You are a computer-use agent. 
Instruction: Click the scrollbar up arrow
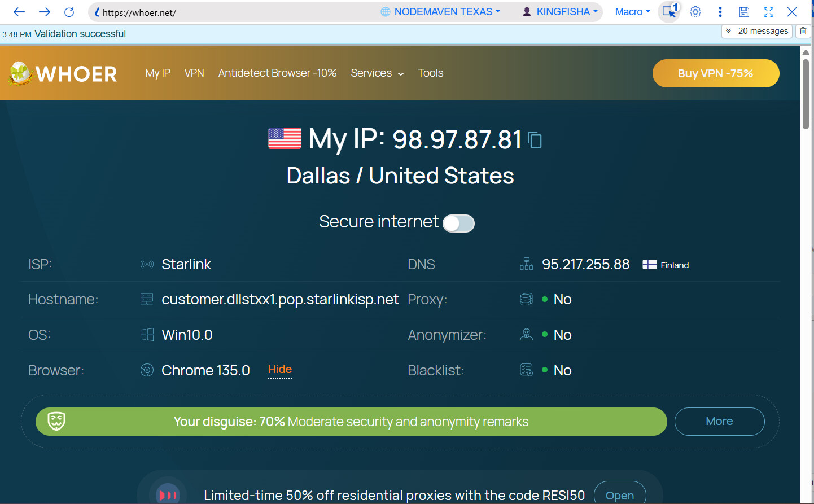click(806, 52)
